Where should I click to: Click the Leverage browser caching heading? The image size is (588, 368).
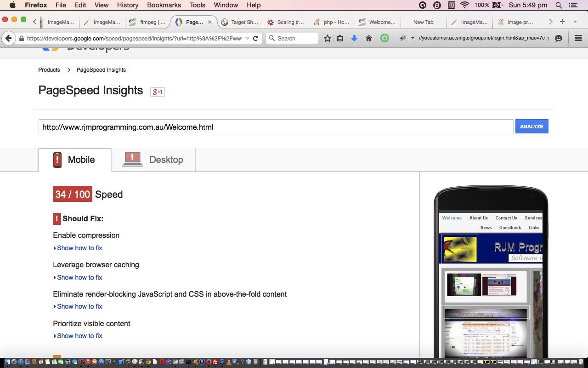[x=96, y=265]
